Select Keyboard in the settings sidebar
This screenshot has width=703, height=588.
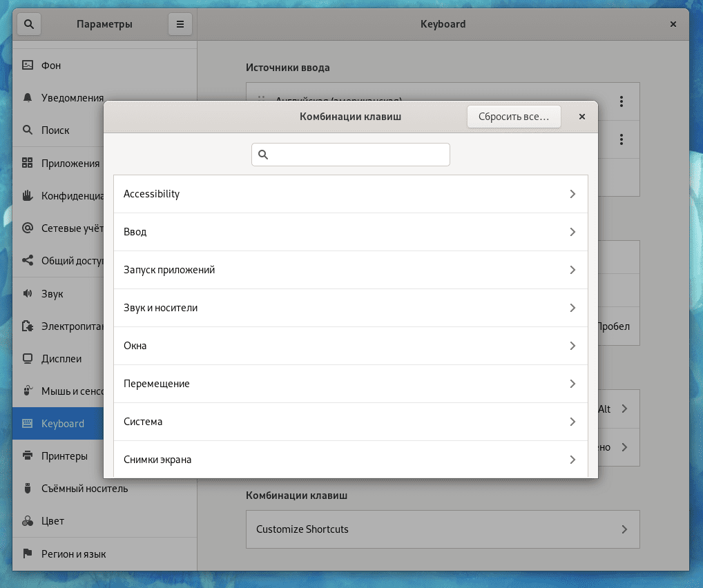pyautogui.click(x=62, y=424)
